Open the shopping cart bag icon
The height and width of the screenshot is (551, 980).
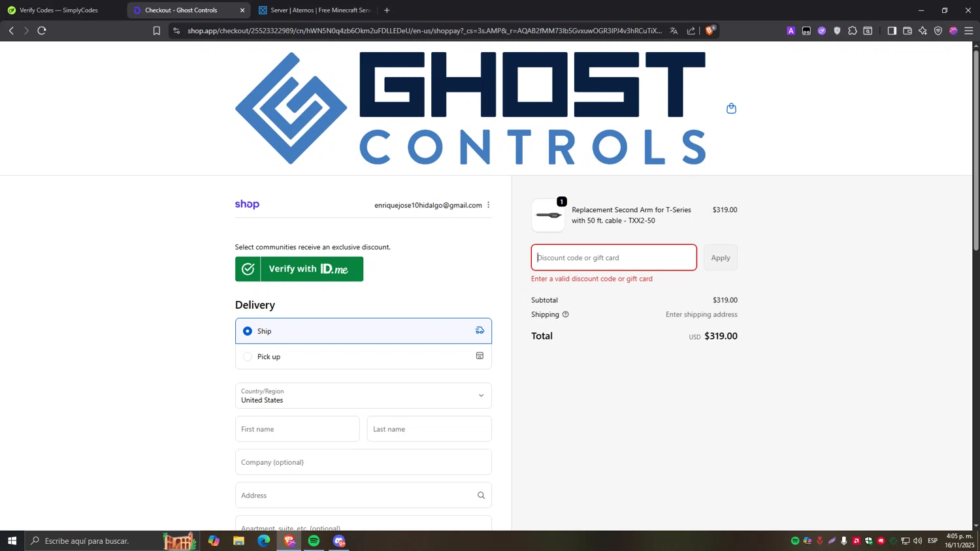coord(731,108)
